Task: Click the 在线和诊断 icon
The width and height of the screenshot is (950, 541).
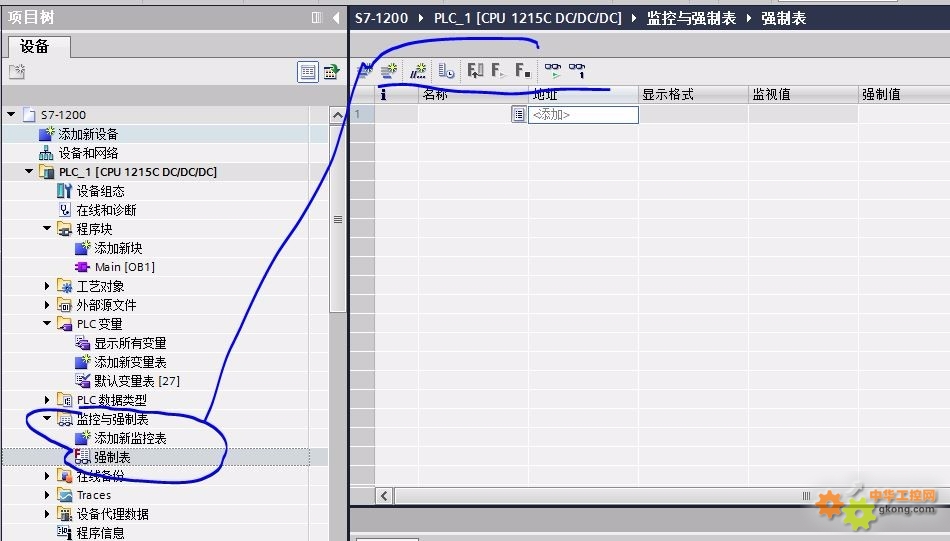Action: point(65,210)
